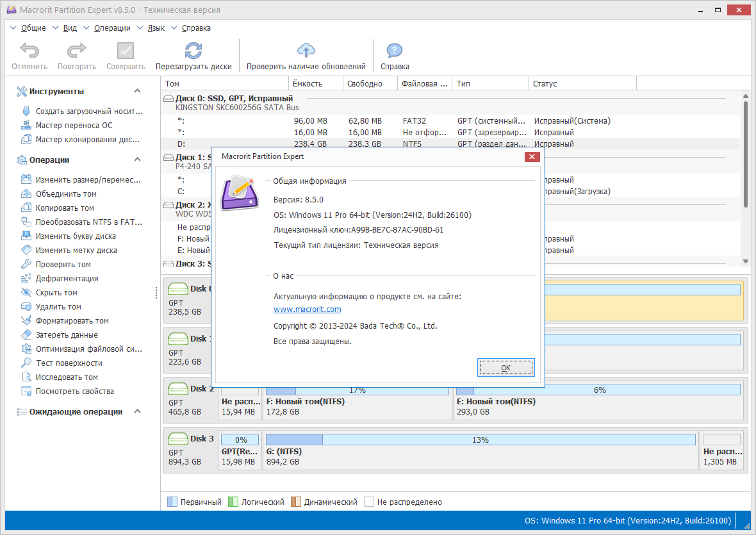Click the volume list scrollbar down arrow
Image resolution: width=756 pixels, height=535 pixels.
[x=745, y=261]
